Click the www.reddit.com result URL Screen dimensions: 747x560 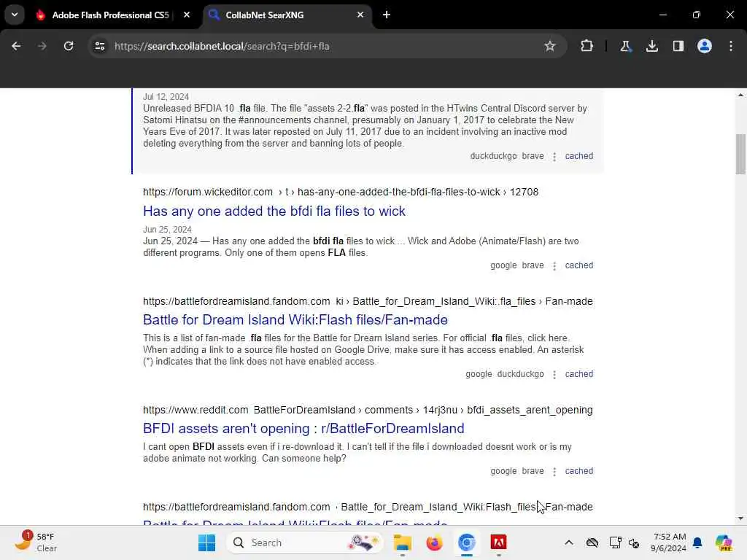click(x=368, y=410)
